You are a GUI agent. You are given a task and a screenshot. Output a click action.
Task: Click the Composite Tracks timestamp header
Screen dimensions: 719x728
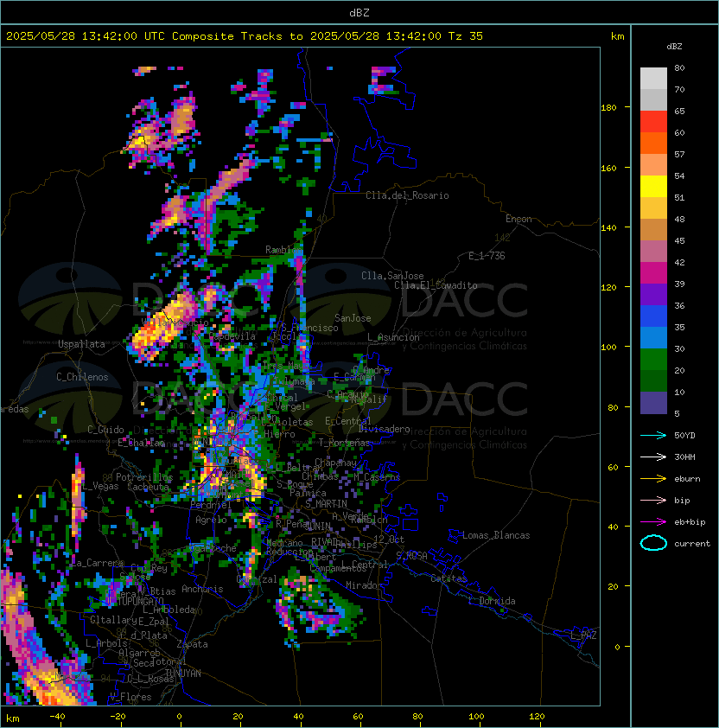(x=245, y=36)
